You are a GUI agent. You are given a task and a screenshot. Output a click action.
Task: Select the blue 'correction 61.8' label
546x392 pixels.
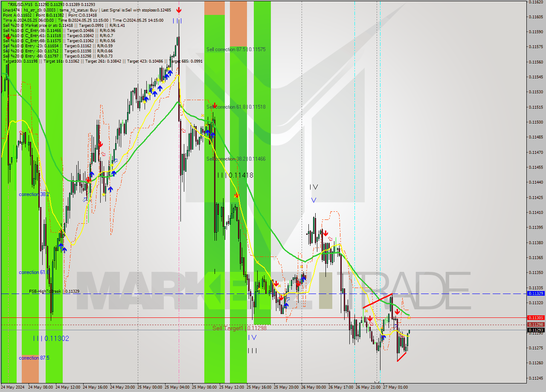coord(34,272)
